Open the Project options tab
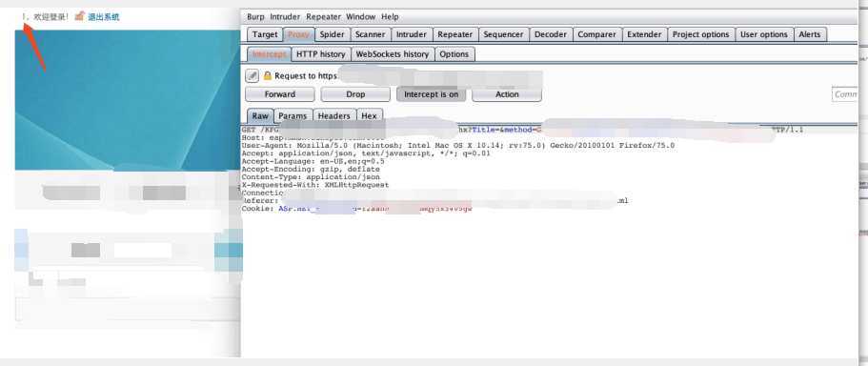The width and height of the screenshot is (868, 366). coord(701,34)
